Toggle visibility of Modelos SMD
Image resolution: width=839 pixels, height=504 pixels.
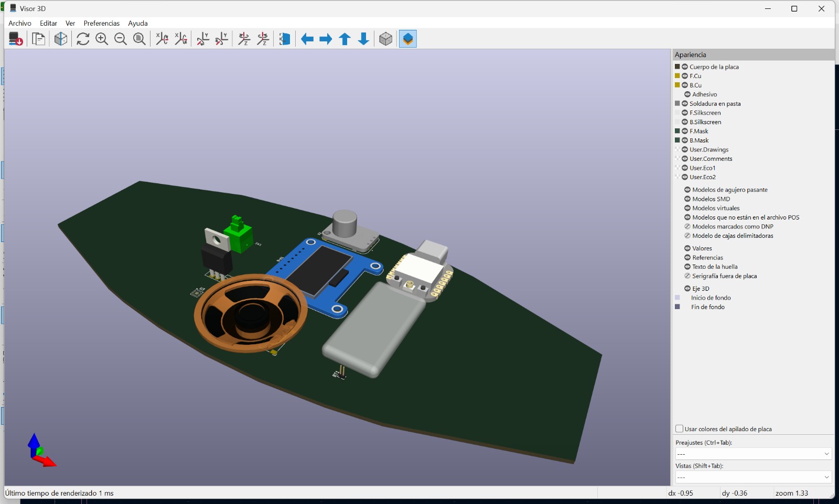[x=687, y=199]
